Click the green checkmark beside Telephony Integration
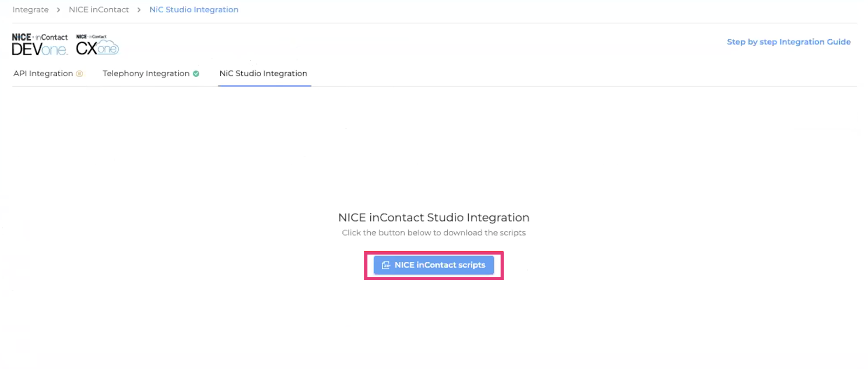The image size is (868, 369). click(x=196, y=74)
